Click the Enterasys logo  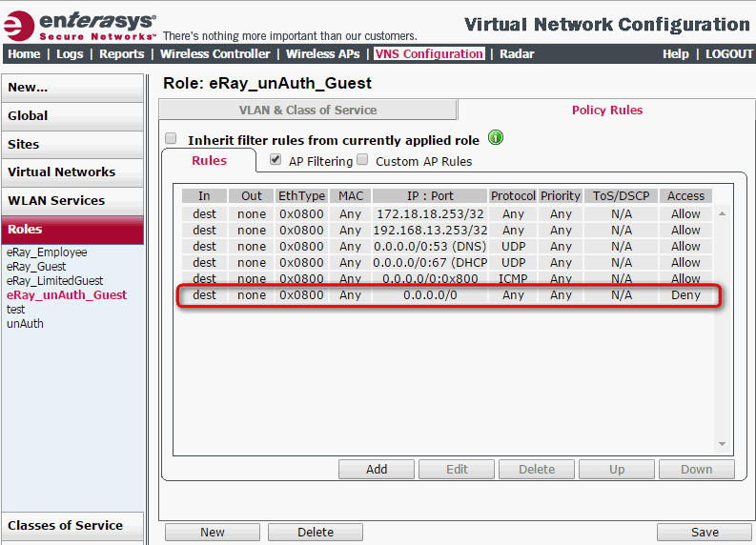(x=80, y=25)
